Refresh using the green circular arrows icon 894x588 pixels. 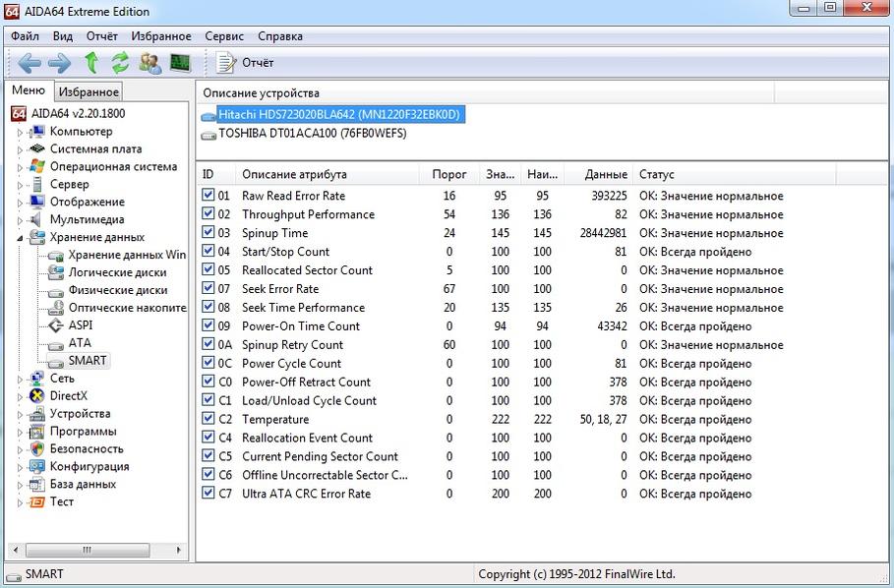pos(120,63)
